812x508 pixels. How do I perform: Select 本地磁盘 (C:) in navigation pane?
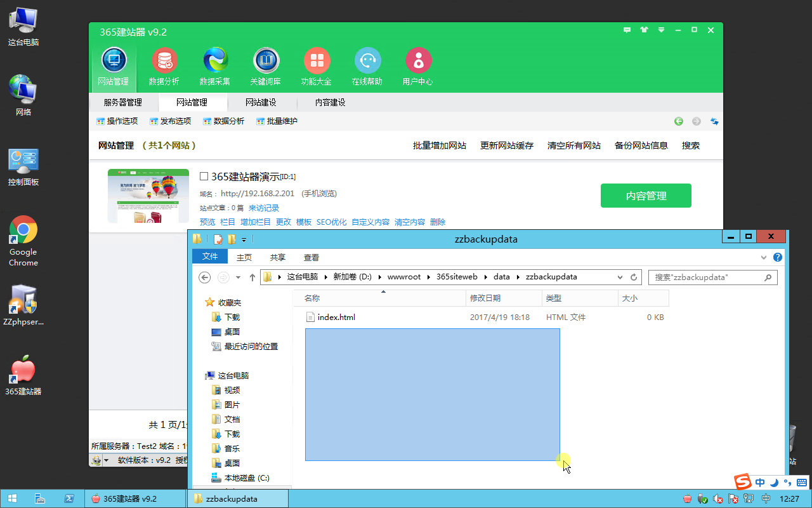(x=247, y=478)
